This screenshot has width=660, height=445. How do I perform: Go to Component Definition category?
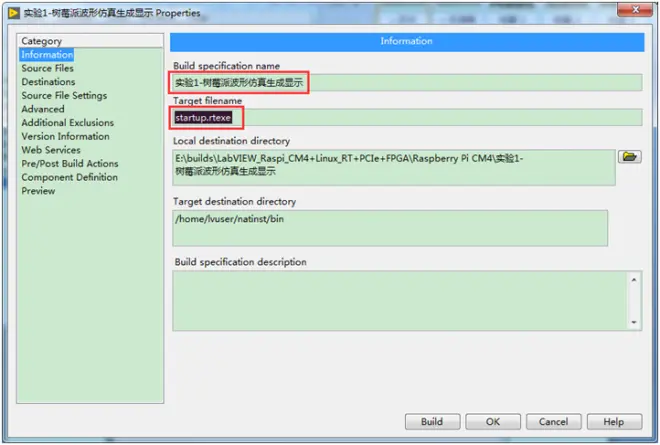(x=69, y=177)
